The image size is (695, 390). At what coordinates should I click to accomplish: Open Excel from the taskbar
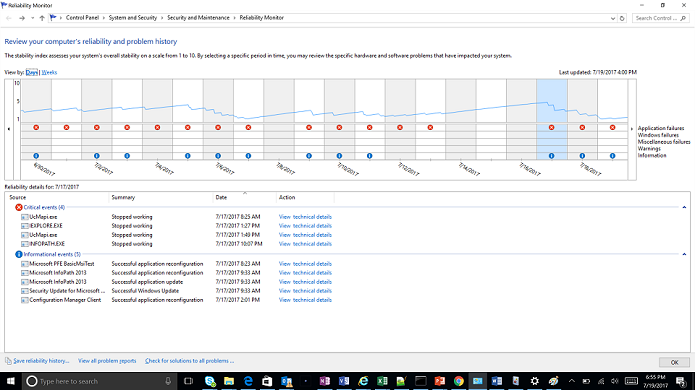382,381
